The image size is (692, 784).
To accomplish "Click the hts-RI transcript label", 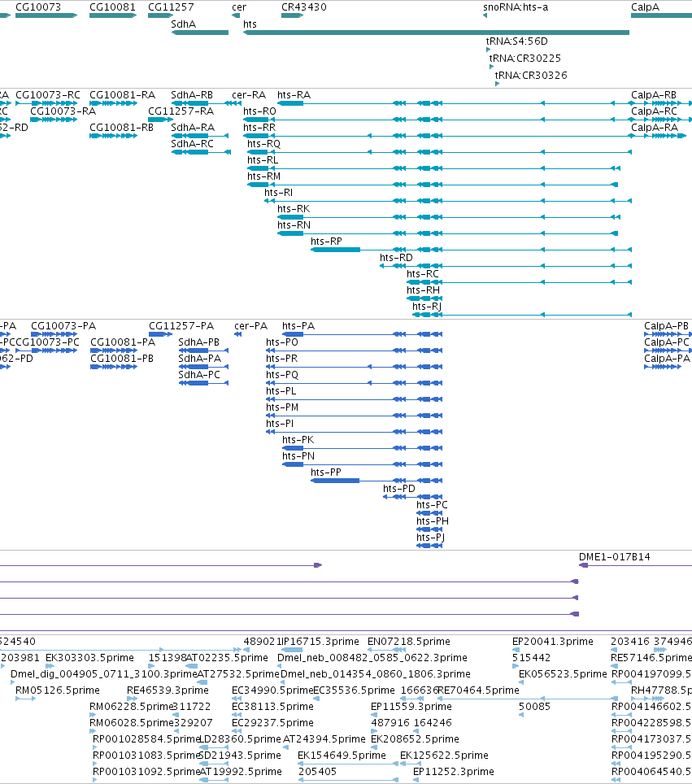I will (278, 193).
